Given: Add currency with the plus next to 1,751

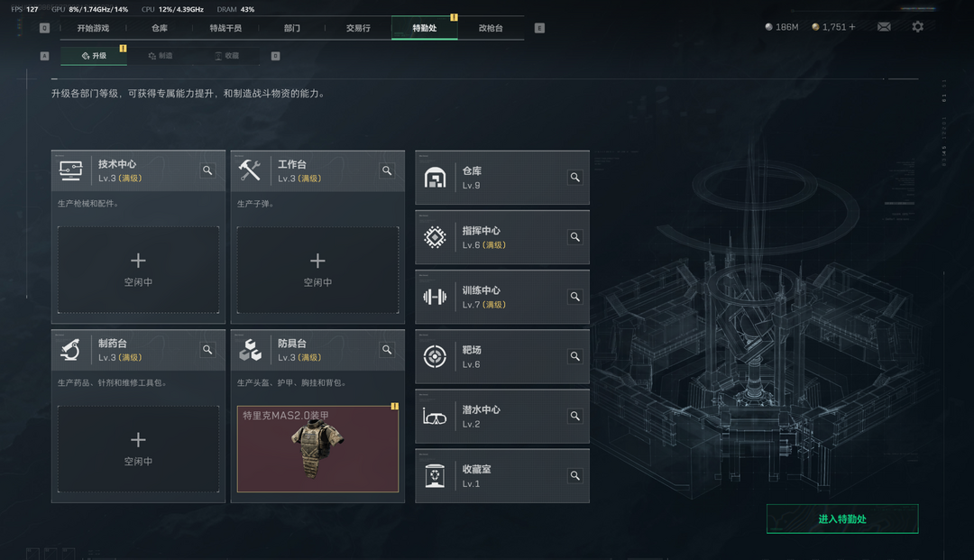Looking at the screenshot, I should pos(851,27).
